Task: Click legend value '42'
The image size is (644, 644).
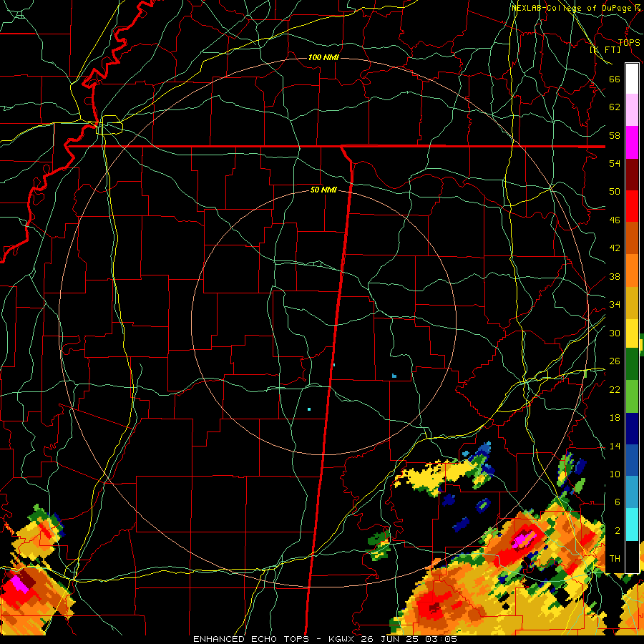Action: (615, 248)
